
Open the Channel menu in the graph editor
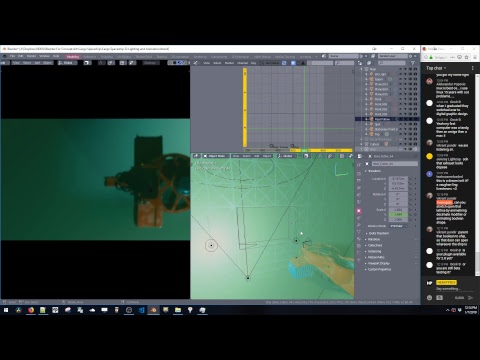(x=242, y=63)
